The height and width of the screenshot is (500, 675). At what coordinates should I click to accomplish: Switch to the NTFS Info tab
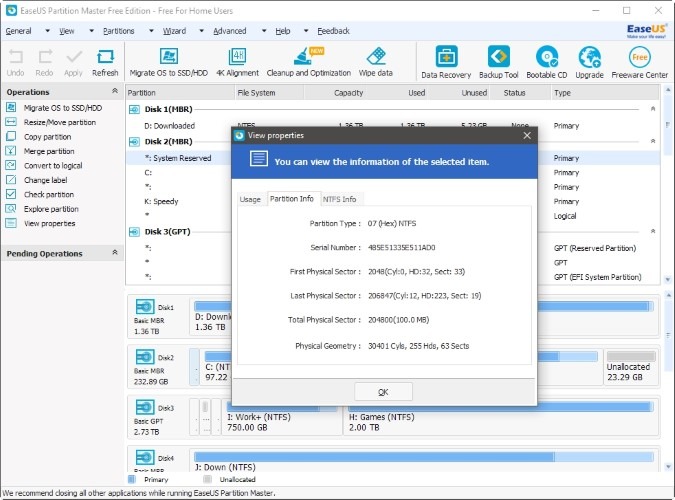[339, 199]
